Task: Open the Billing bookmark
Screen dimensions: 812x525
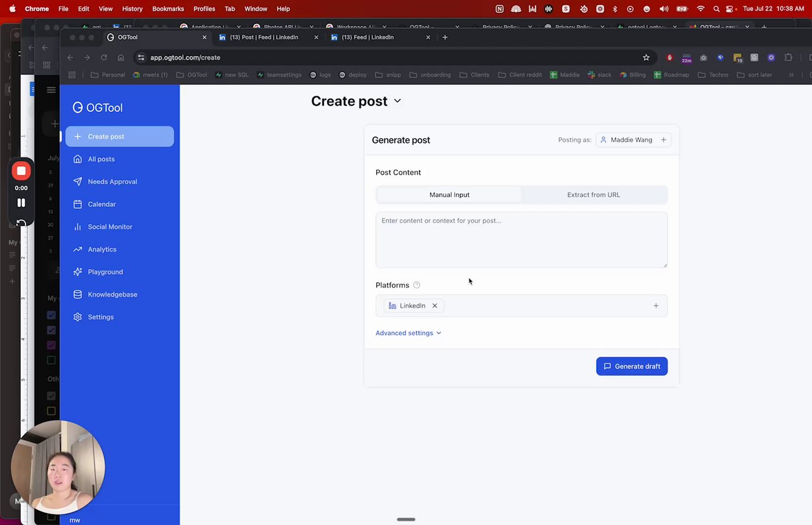Action: pyautogui.click(x=632, y=75)
